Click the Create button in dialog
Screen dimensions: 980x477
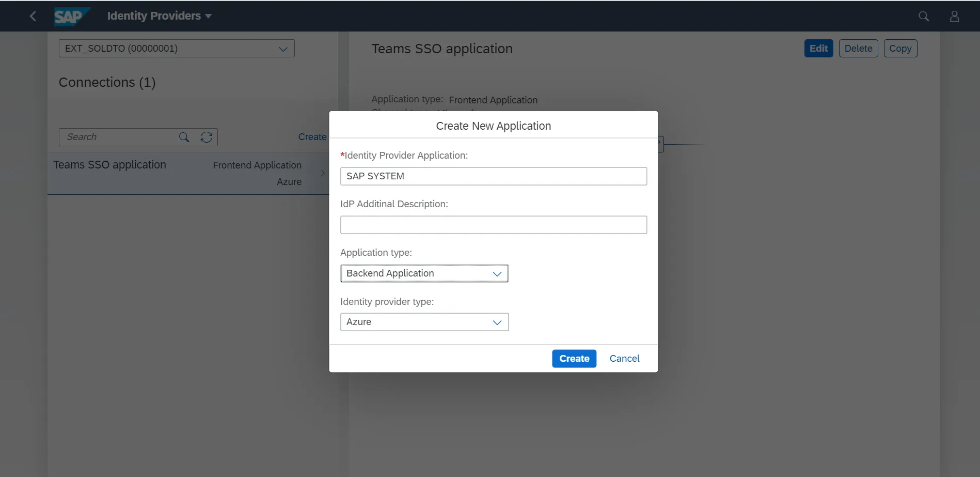(574, 359)
